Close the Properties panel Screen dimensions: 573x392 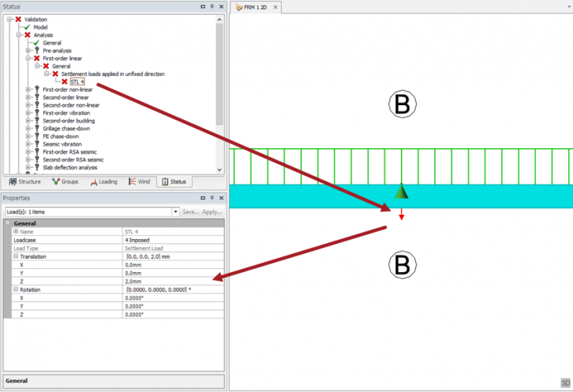[x=221, y=198]
